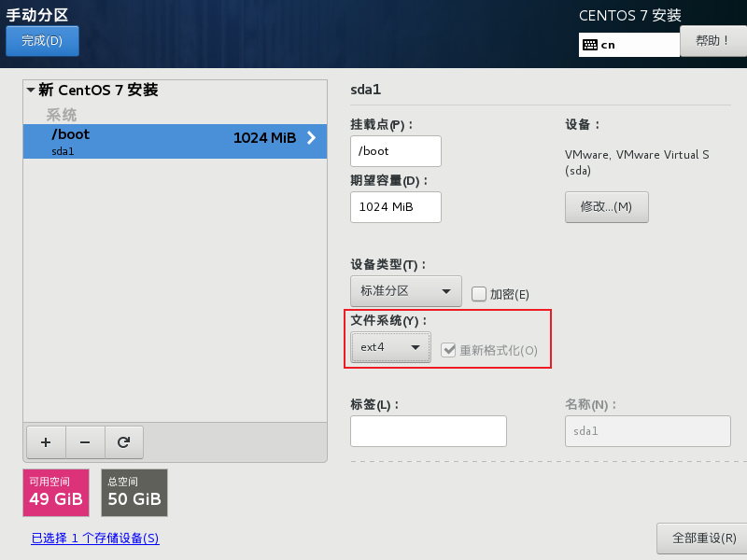Image resolution: width=747 pixels, height=560 pixels.
Task: Click the remove partition minus icon
Action: point(85,442)
